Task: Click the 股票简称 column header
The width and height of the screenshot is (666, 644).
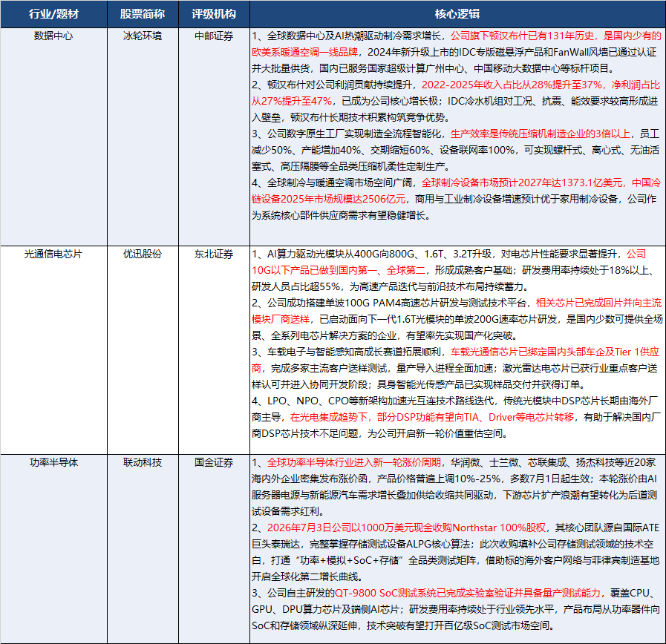Action: pyautogui.click(x=143, y=14)
